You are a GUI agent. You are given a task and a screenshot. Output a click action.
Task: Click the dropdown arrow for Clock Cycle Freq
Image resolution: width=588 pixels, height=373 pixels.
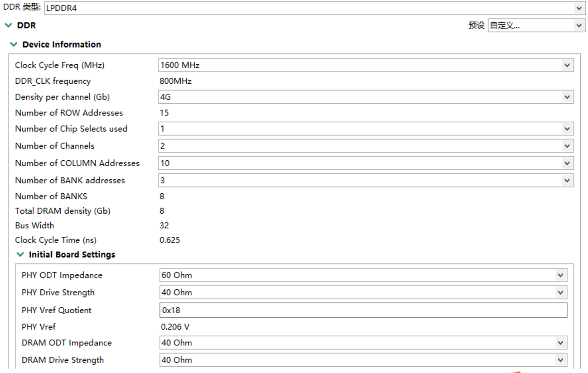(x=567, y=65)
